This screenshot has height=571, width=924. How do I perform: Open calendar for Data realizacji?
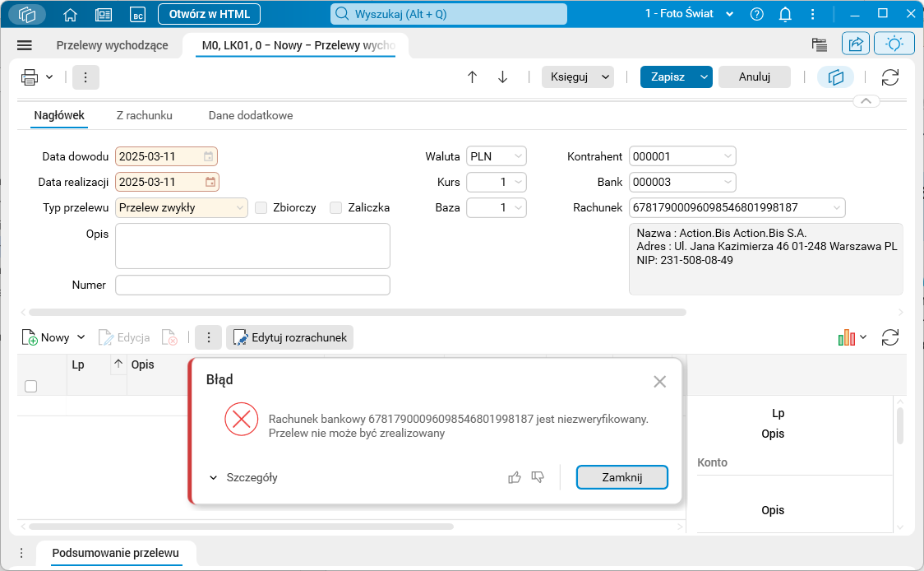point(210,183)
